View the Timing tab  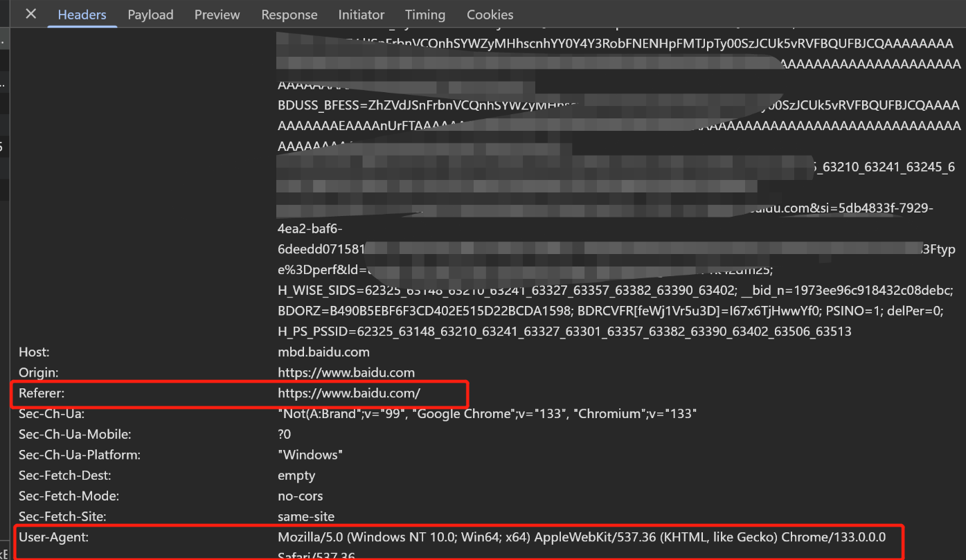pyautogui.click(x=425, y=15)
